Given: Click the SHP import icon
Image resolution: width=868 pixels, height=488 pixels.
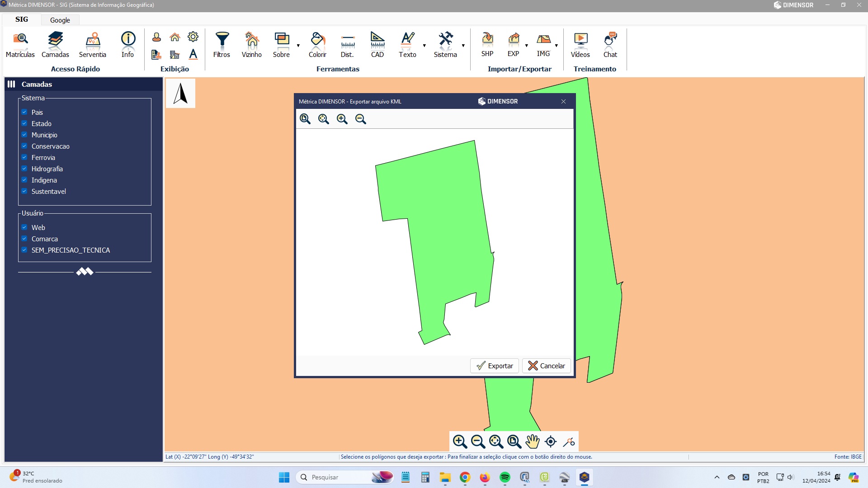Looking at the screenshot, I should tap(487, 44).
